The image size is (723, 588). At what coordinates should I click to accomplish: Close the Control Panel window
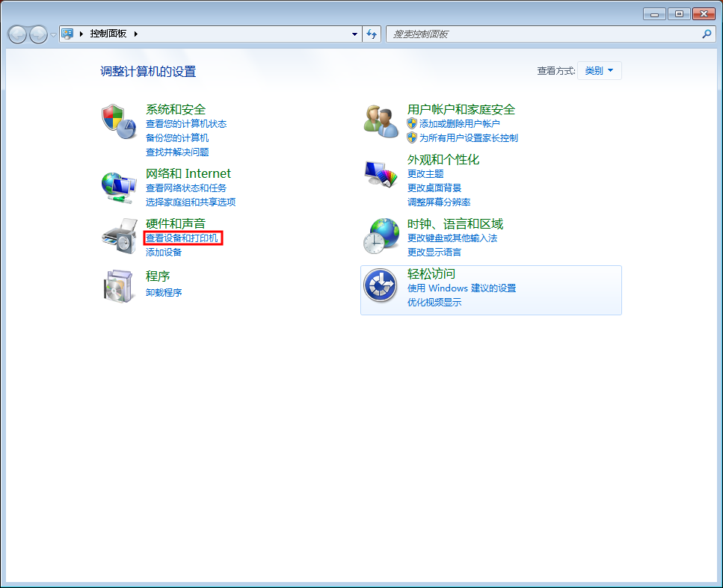(704, 14)
